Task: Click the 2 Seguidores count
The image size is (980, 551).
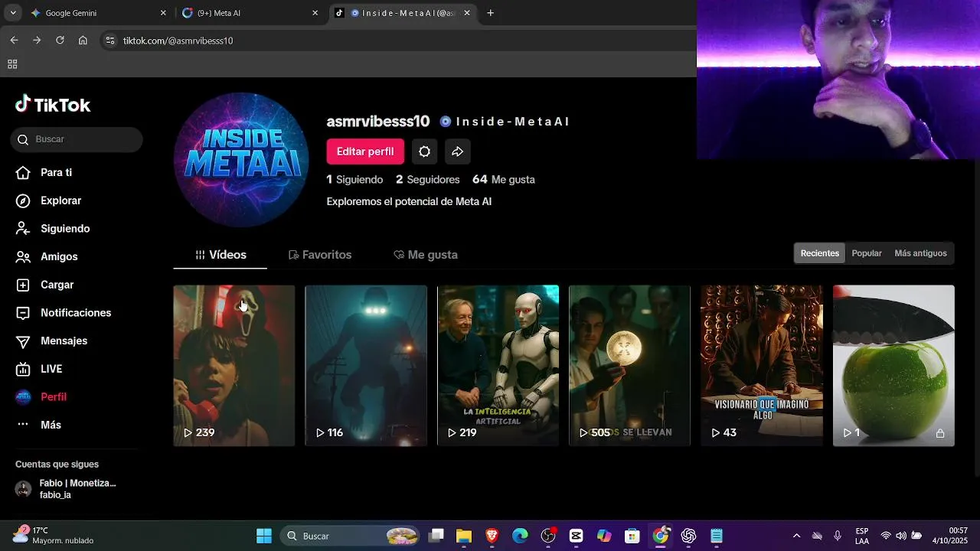Action: pyautogui.click(x=428, y=179)
